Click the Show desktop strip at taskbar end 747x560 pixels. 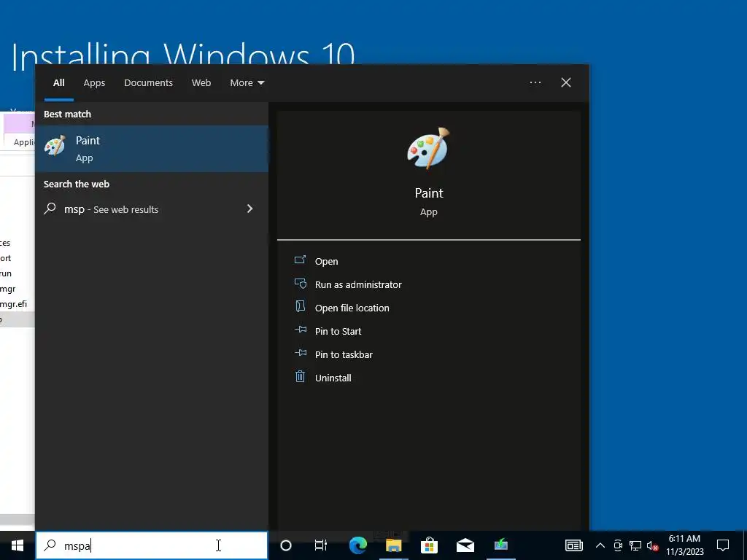click(x=745, y=545)
